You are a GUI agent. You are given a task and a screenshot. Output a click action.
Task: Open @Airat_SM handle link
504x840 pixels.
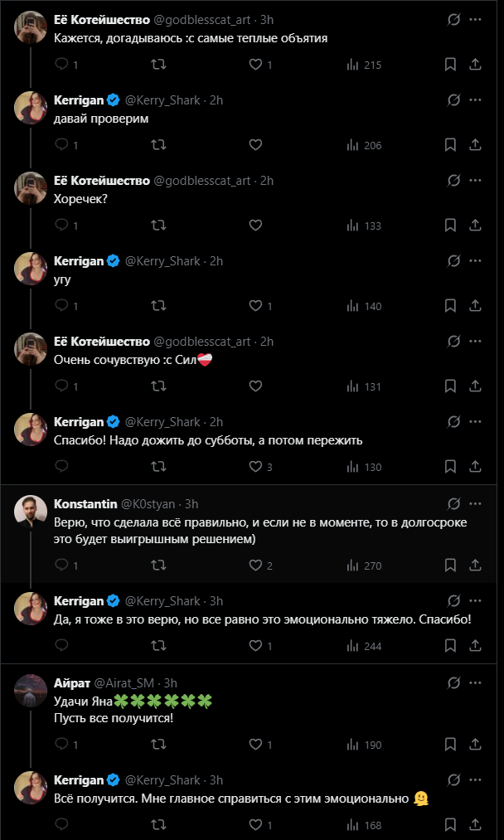click(x=130, y=682)
